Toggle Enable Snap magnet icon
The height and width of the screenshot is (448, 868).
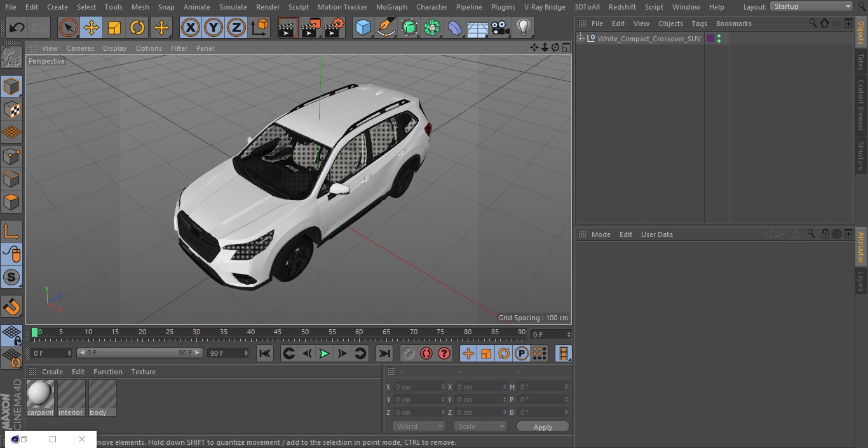coord(11,307)
